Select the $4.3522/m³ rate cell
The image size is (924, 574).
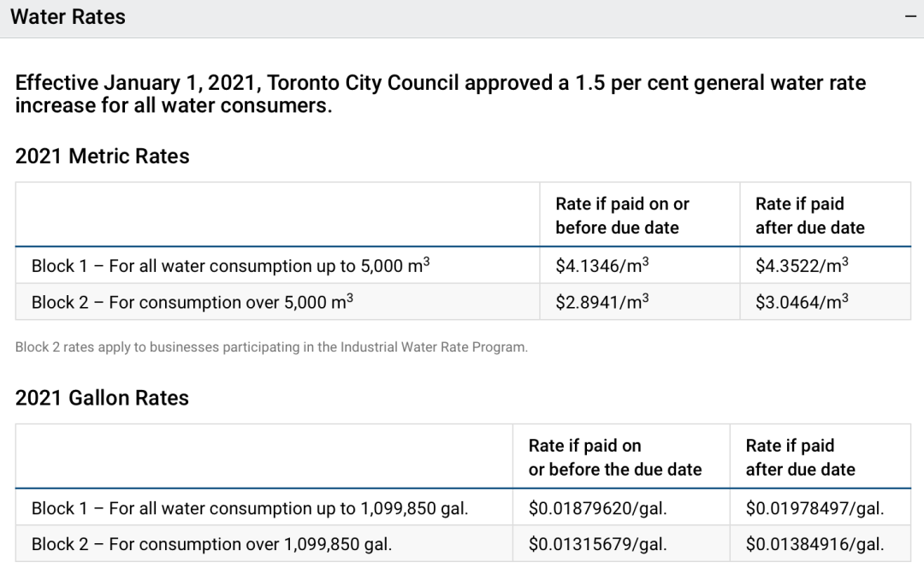coord(802,265)
